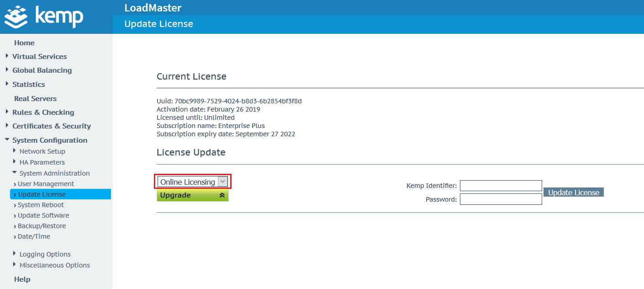644x289 pixels.
Task: Click Update License page header
Action: pyautogui.click(x=158, y=24)
